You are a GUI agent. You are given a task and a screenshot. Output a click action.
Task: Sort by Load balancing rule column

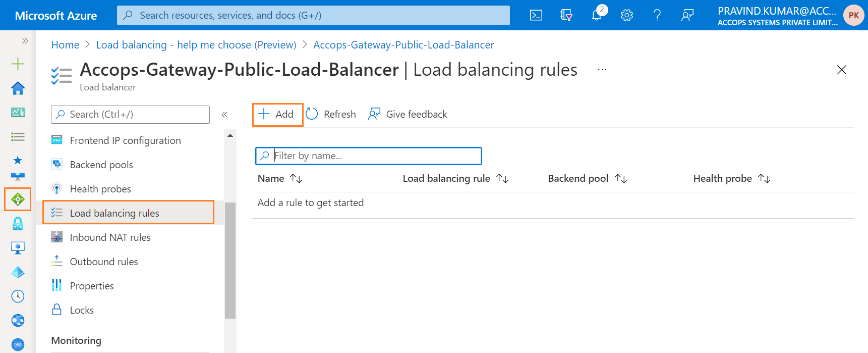click(456, 179)
